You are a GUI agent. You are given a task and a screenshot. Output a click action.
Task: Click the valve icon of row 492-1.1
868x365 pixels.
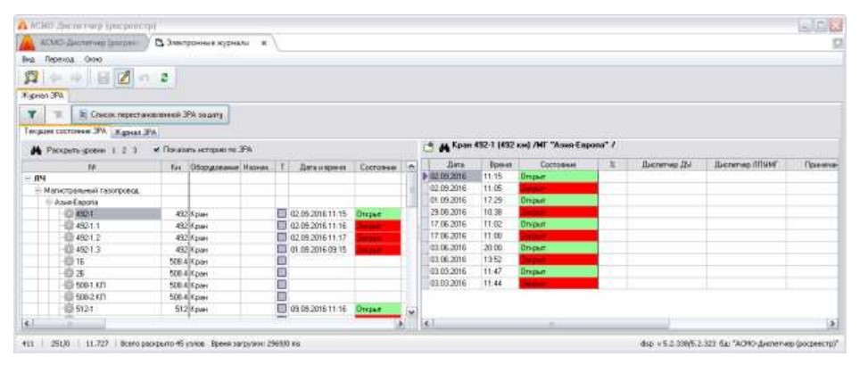[70, 225]
